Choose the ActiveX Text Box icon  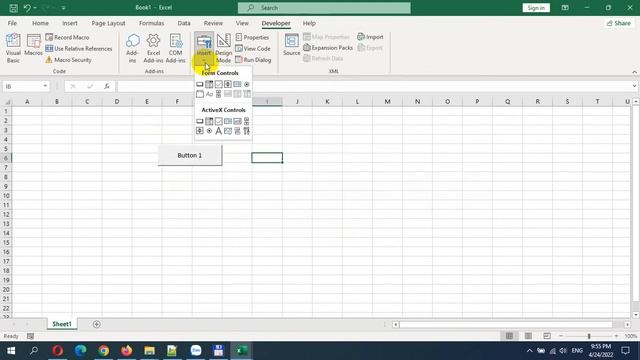237,121
